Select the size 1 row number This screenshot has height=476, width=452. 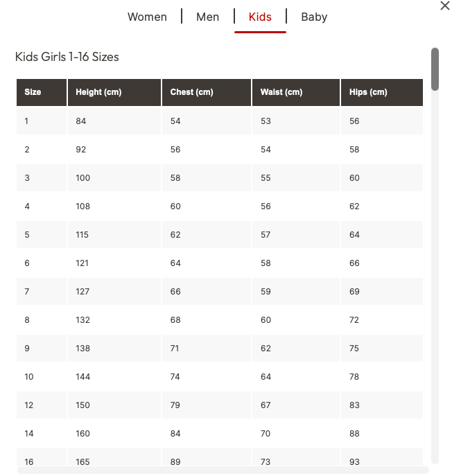[x=26, y=121]
